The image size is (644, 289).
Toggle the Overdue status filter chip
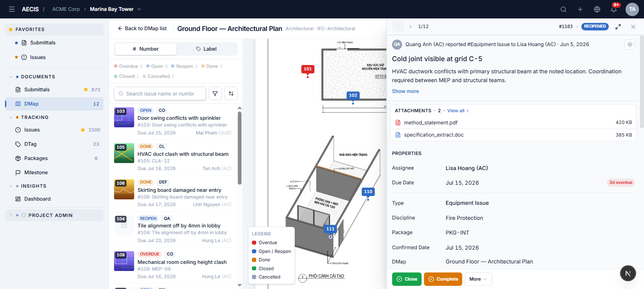click(128, 66)
